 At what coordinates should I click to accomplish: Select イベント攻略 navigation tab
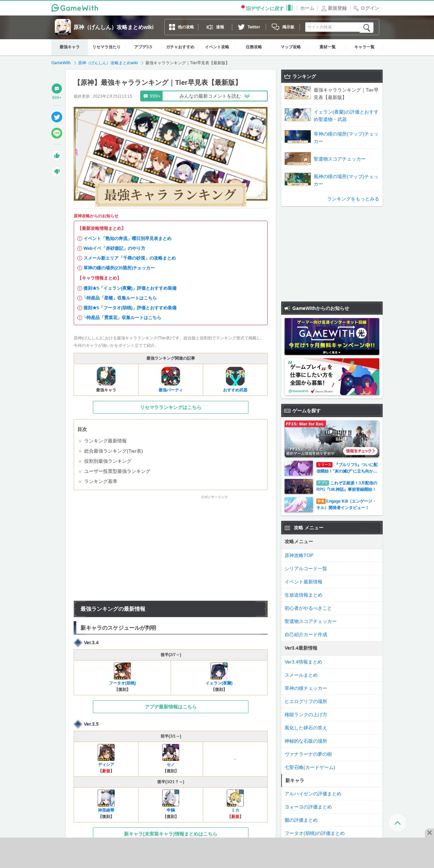tap(217, 47)
